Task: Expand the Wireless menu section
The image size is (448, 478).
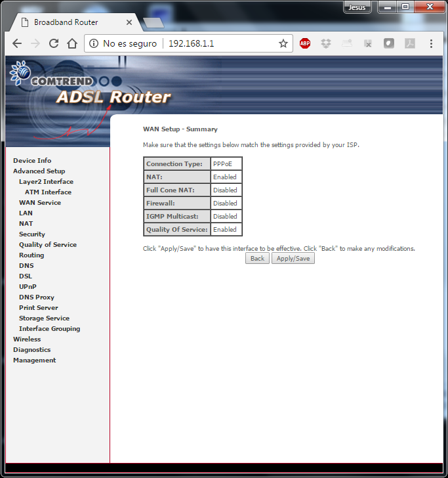Action: coord(27,339)
